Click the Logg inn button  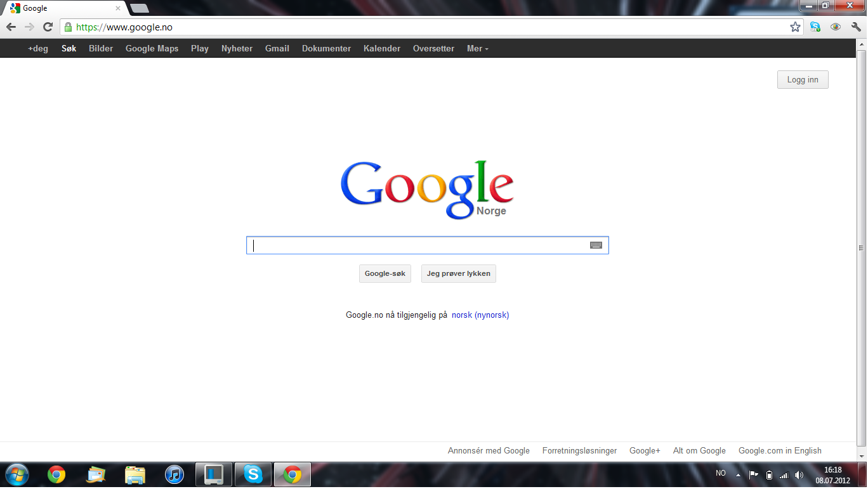point(803,79)
